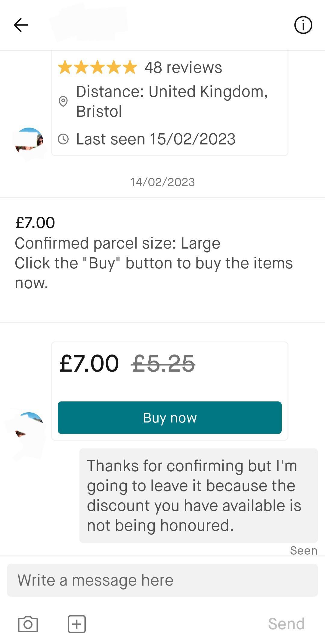Open seller avatar beside the Buy now offer
The image size is (325, 644).
pos(29,425)
